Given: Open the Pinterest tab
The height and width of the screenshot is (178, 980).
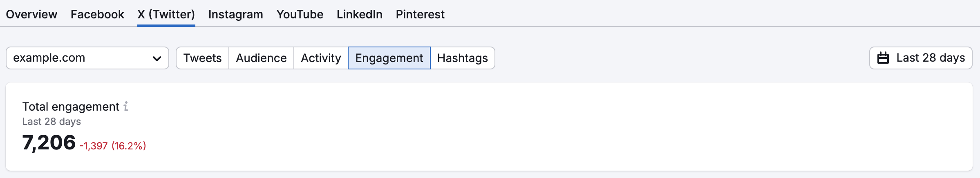Looking at the screenshot, I should (x=420, y=14).
